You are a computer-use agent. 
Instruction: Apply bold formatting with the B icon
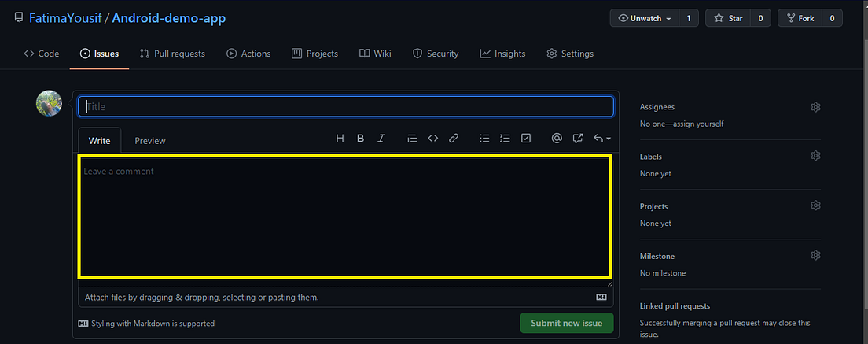tap(360, 139)
